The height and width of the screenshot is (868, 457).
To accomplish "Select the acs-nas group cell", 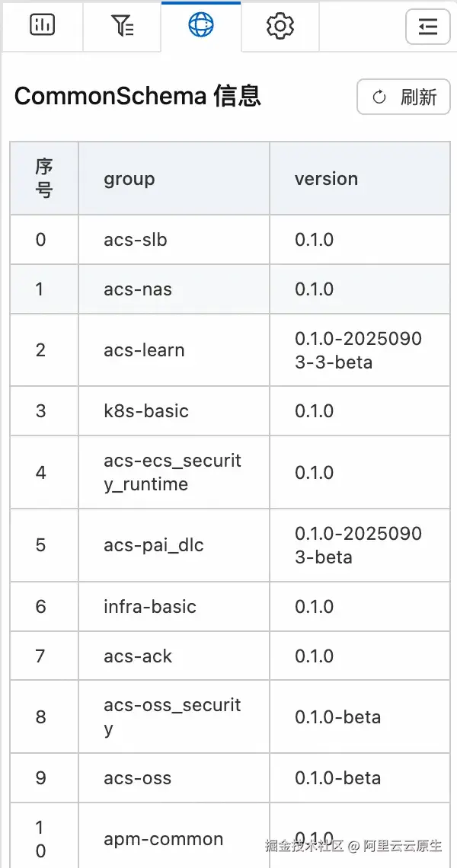I will (138, 289).
